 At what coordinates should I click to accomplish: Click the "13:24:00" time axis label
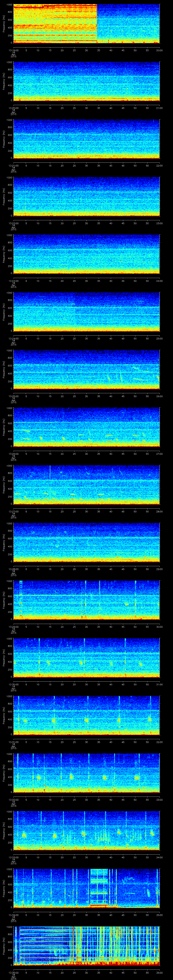[x=13, y=339]
